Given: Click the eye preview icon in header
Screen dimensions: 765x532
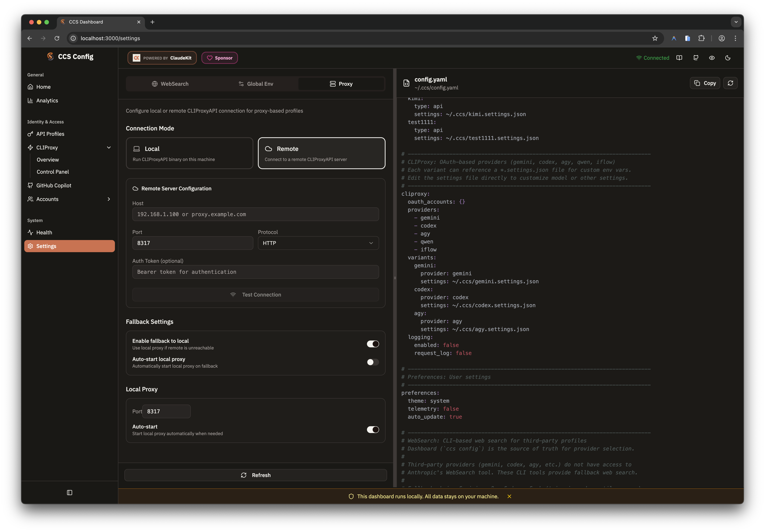Looking at the screenshot, I should click(712, 58).
